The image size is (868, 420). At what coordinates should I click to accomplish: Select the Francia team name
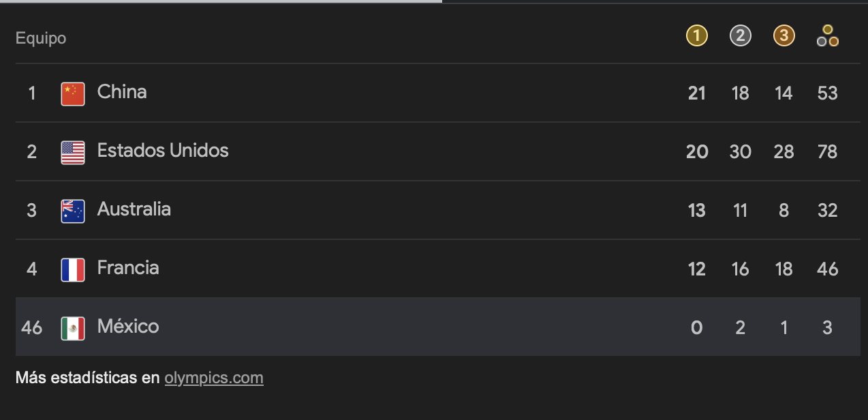(128, 268)
